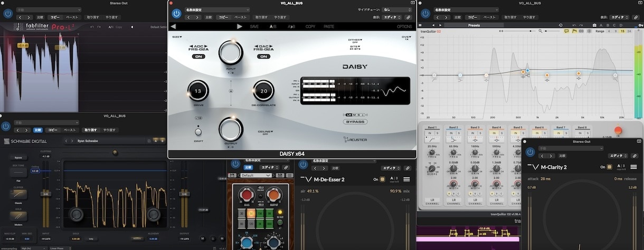
Task: Click DAISY previous preset triangle arrow
Action: click(174, 26)
